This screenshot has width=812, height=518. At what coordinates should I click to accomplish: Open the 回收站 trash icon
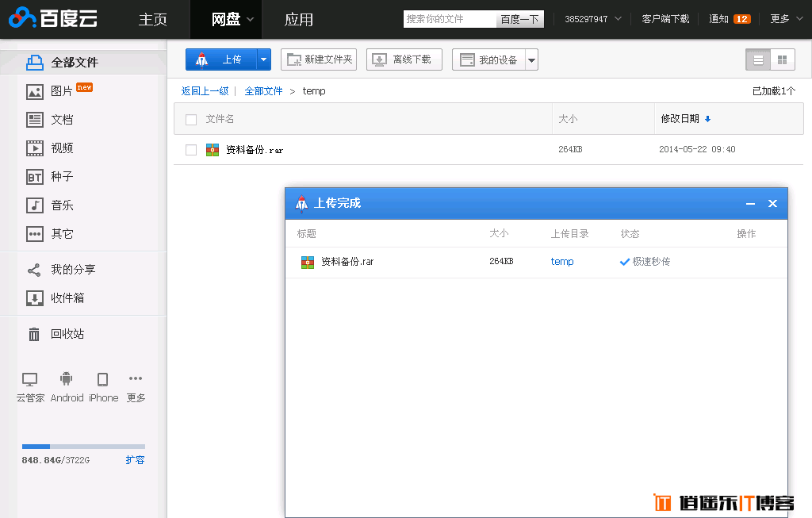click(34, 334)
